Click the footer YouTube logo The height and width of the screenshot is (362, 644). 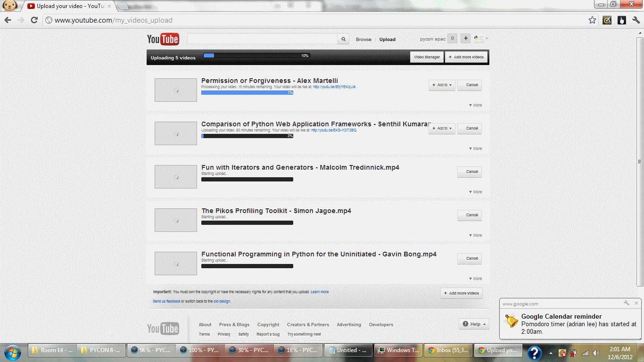point(163,328)
